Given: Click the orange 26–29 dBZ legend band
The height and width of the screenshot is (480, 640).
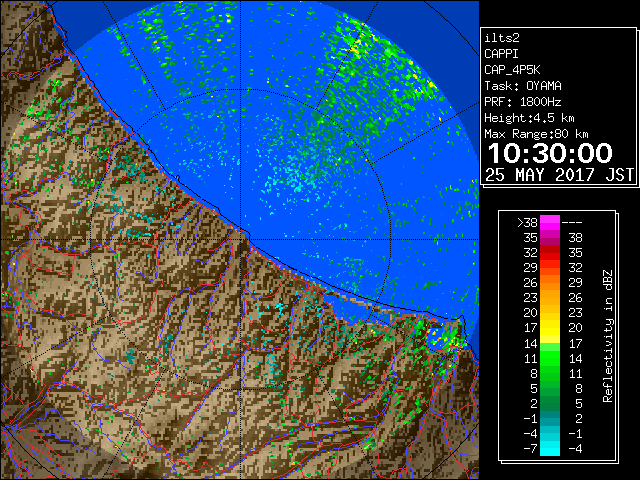Looking at the screenshot, I should [550, 282].
